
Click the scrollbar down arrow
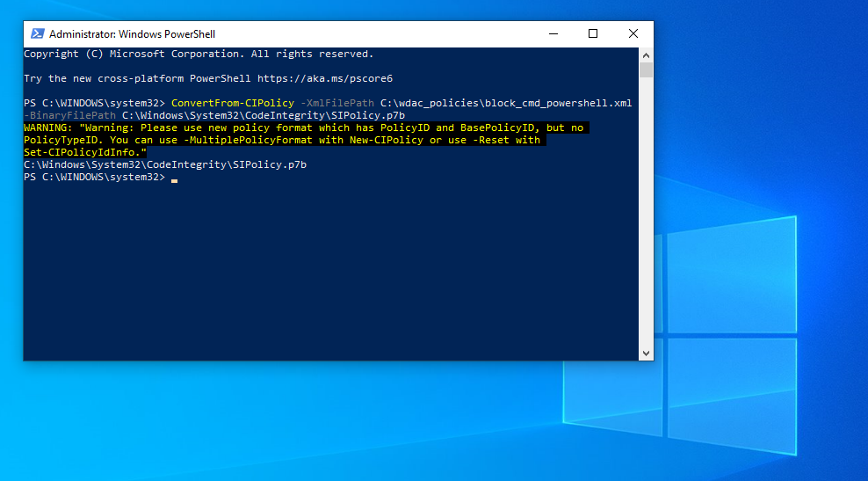tap(646, 353)
